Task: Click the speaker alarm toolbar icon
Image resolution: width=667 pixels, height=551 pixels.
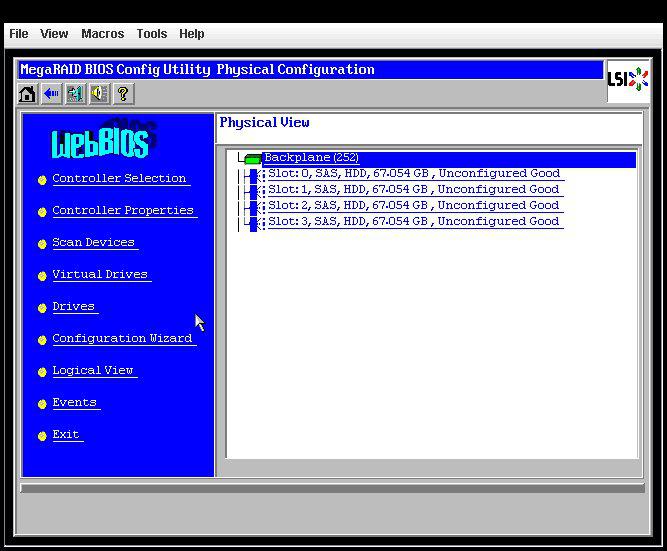Action: pyautogui.click(x=99, y=94)
